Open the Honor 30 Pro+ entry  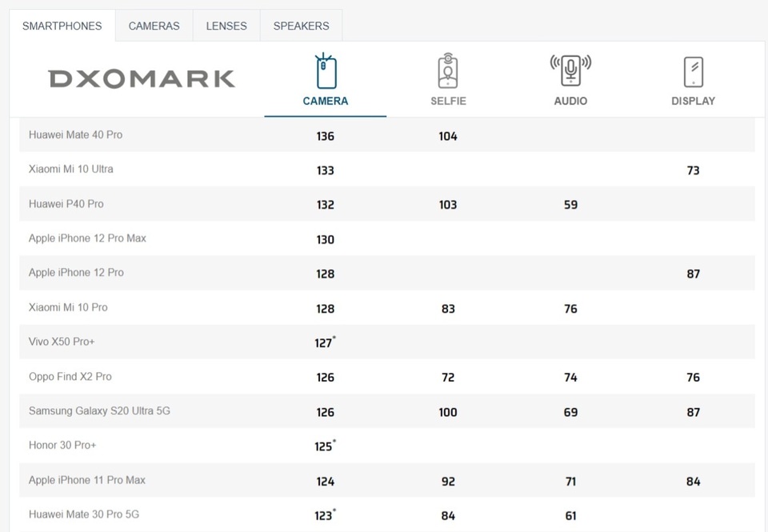(62, 446)
